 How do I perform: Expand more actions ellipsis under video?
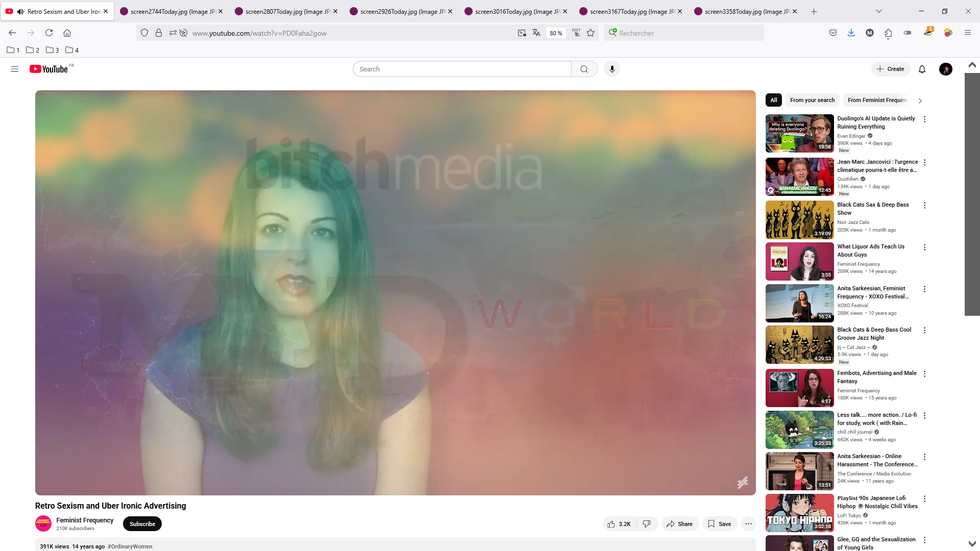748,524
